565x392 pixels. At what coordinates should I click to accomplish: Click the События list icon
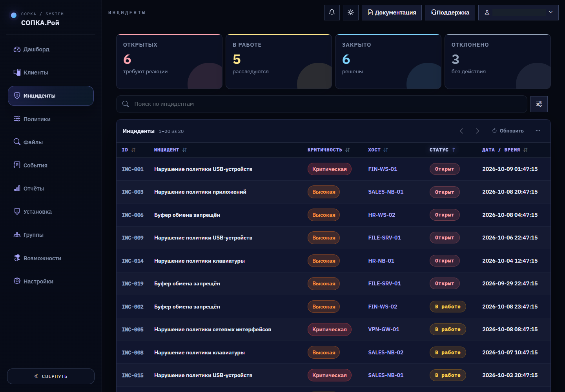(17, 165)
